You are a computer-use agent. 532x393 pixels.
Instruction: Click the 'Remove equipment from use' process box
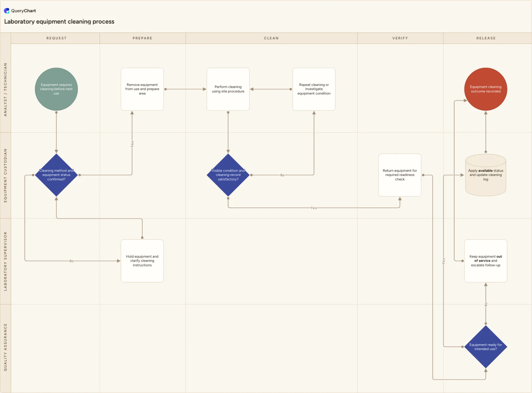142,89
